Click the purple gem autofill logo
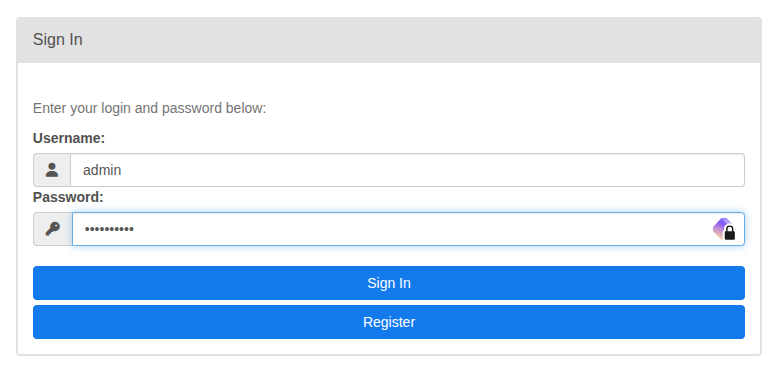This screenshot has width=780, height=375. tap(721, 228)
